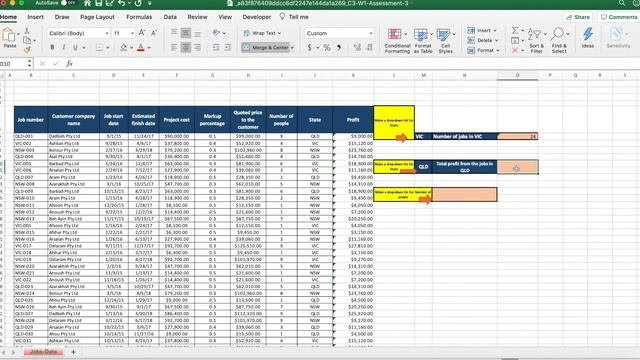The image size is (640, 360).
Task: Click the Format Painter brush icon
Action: 27,50
